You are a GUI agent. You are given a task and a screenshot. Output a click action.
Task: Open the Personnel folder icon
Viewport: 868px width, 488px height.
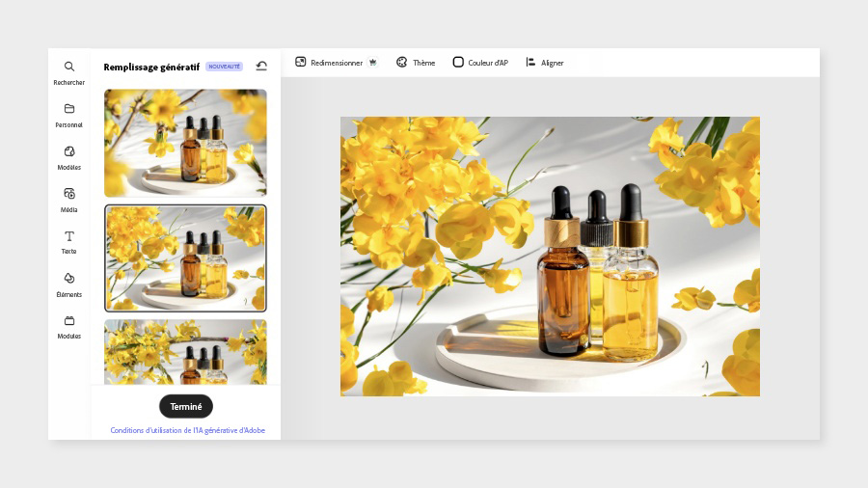[69, 108]
